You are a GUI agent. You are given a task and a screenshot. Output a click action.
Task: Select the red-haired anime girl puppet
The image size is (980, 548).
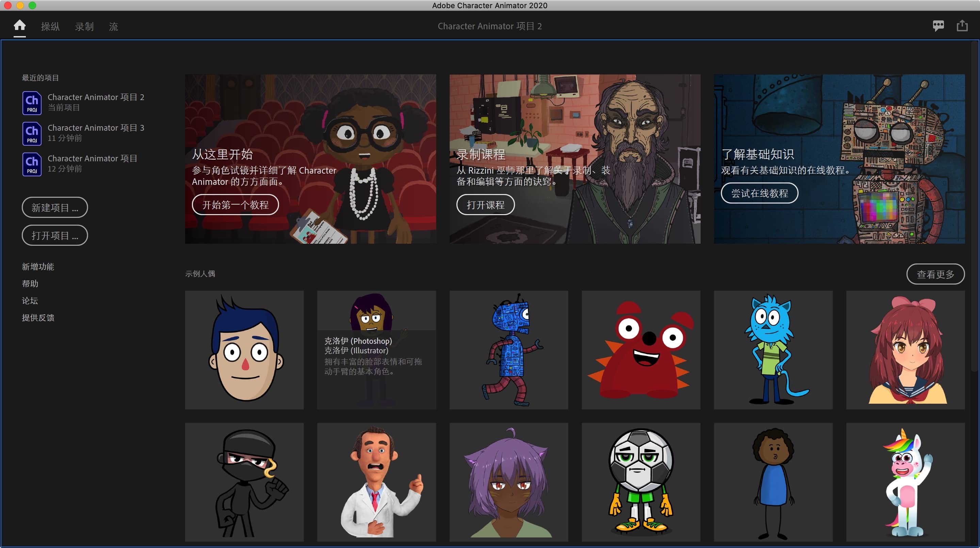tap(905, 350)
